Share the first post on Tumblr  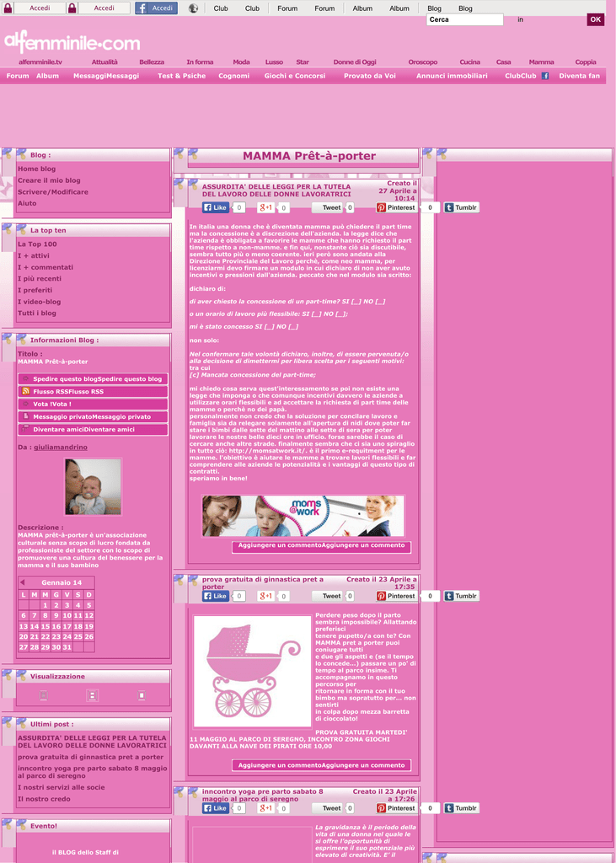(462, 207)
